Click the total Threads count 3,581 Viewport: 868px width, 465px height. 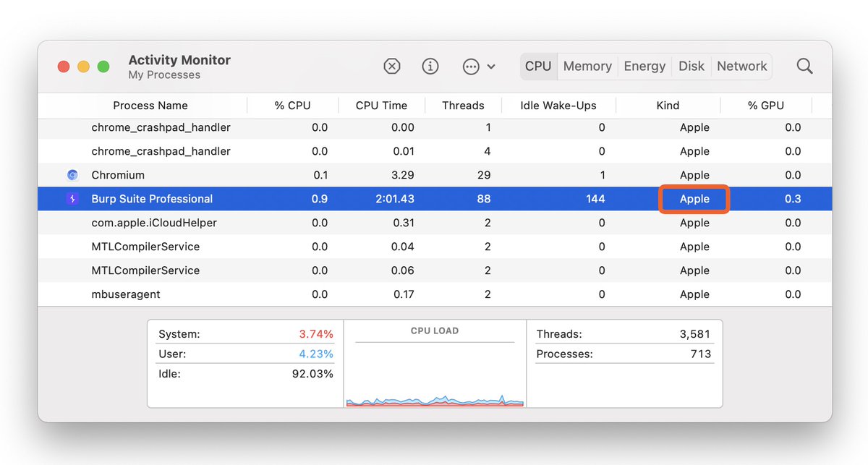[x=694, y=334]
